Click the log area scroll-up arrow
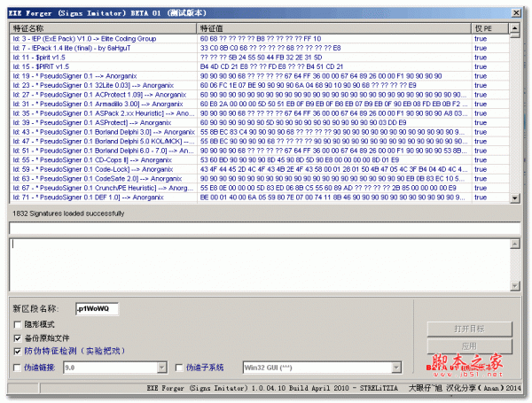 (x=514, y=244)
